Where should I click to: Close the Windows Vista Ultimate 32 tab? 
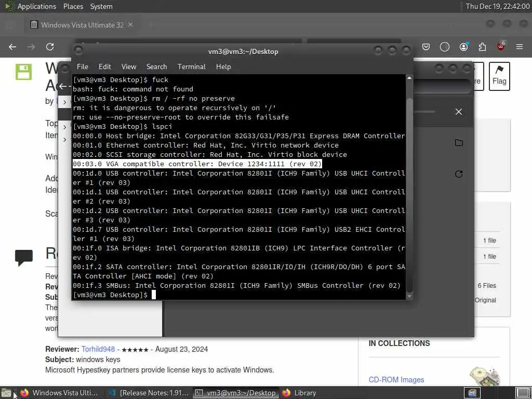(x=130, y=25)
